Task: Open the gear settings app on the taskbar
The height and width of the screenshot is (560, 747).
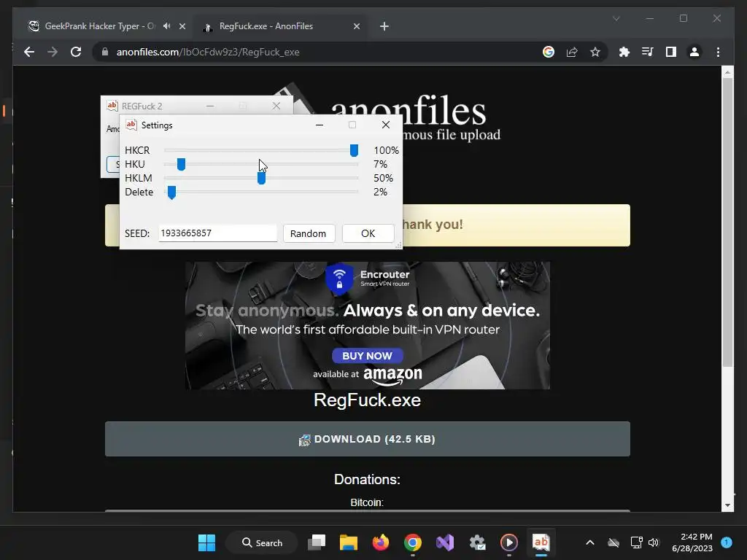Action: click(x=477, y=542)
